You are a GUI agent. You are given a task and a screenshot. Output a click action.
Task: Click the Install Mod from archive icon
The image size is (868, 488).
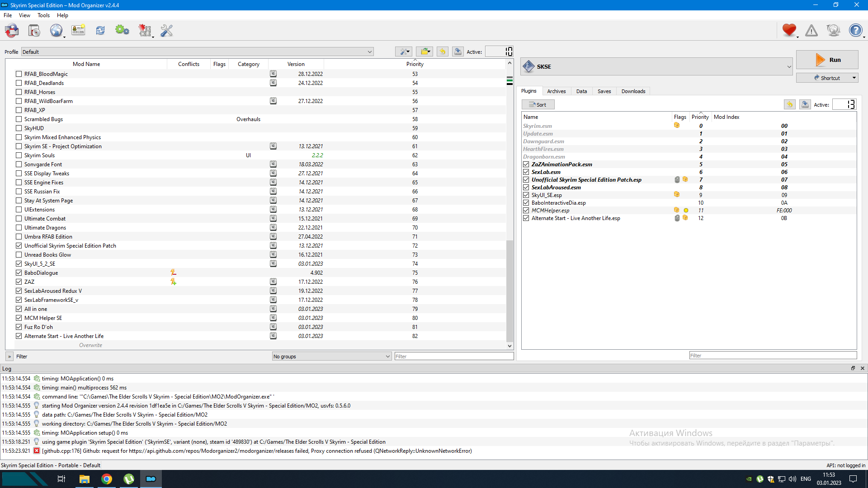34,31
